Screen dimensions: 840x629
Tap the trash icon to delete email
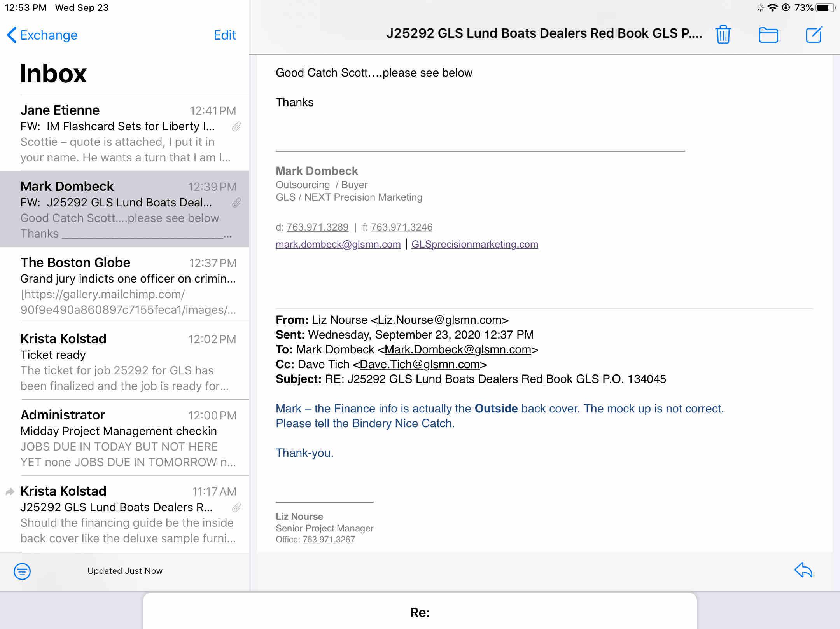click(x=723, y=35)
